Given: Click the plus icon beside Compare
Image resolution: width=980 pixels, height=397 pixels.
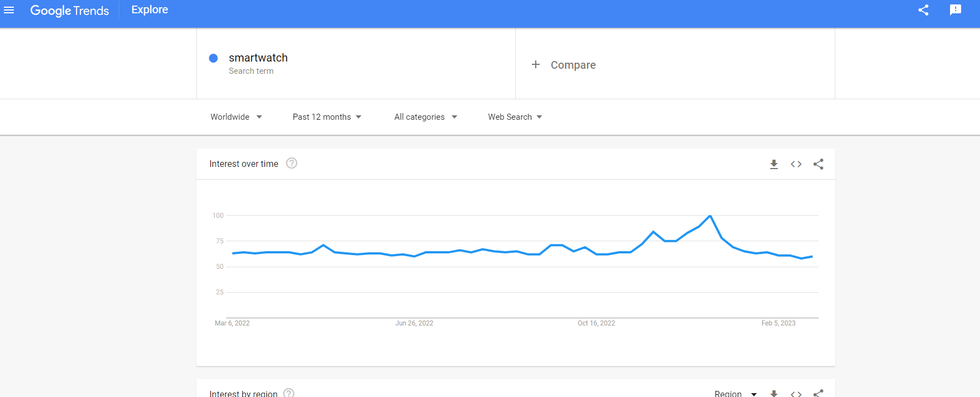Looking at the screenshot, I should coord(536,65).
